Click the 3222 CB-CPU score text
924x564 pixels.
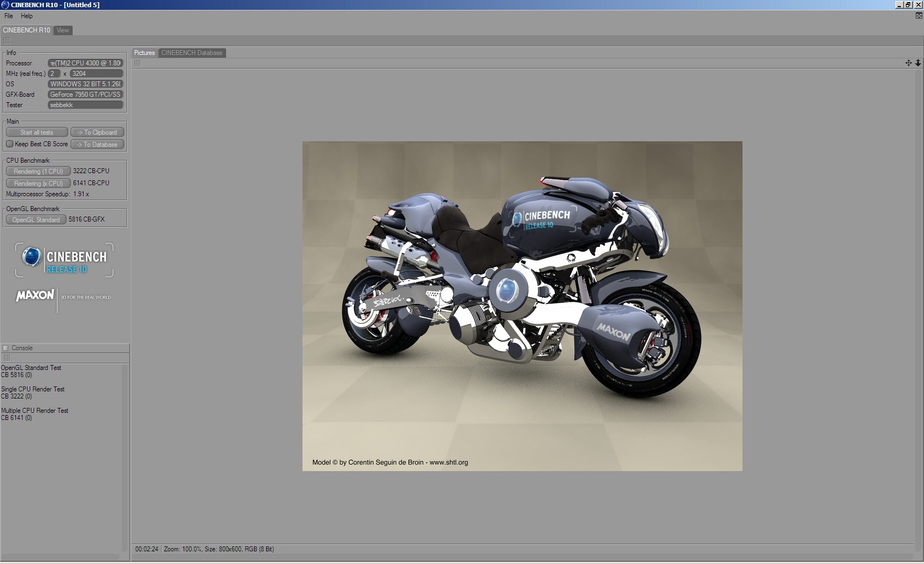(91, 171)
